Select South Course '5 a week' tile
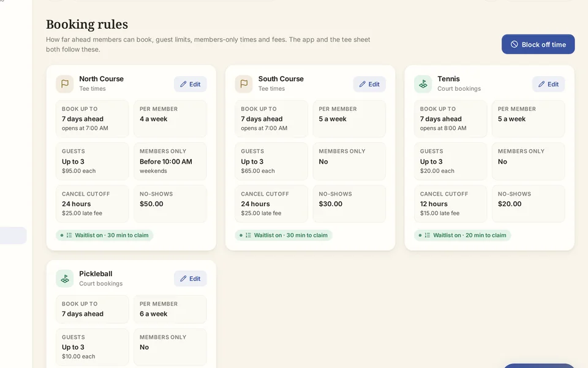 pyautogui.click(x=349, y=118)
